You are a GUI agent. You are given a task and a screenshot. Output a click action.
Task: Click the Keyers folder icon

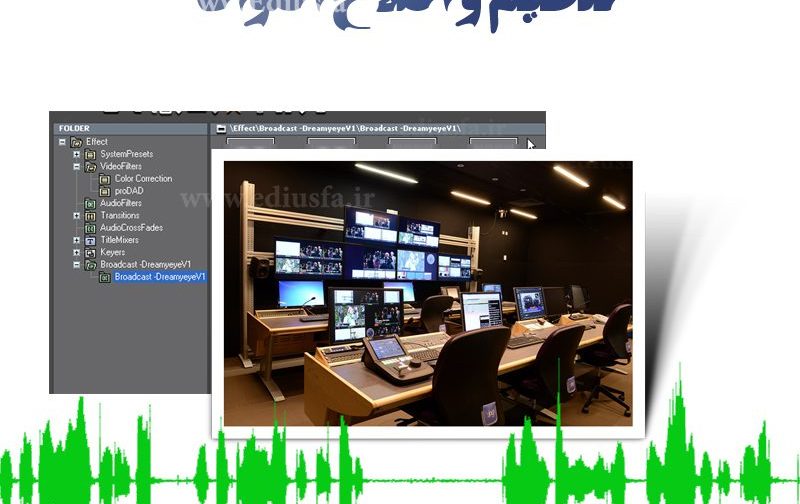pyautogui.click(x=90, y=253)
